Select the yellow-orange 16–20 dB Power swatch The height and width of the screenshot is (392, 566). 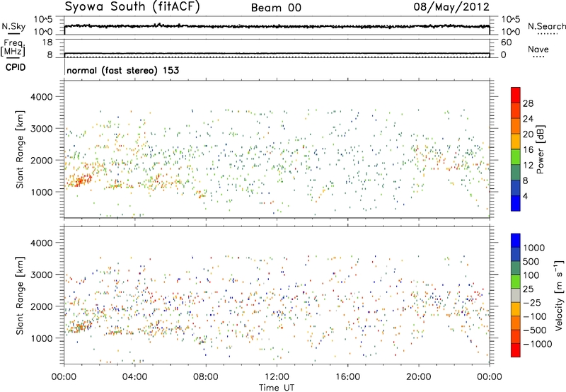[x=516, y=141]
